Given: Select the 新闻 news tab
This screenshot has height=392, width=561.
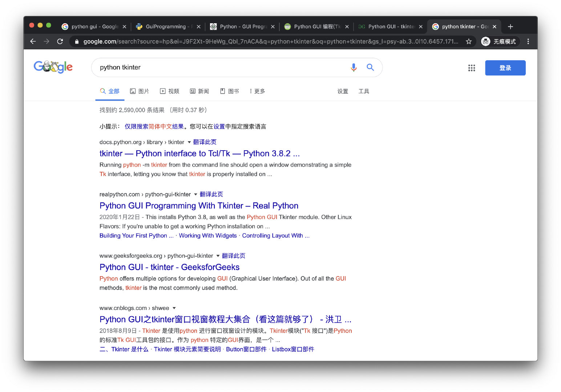Looking at the screenshot, I should [199, 91].
